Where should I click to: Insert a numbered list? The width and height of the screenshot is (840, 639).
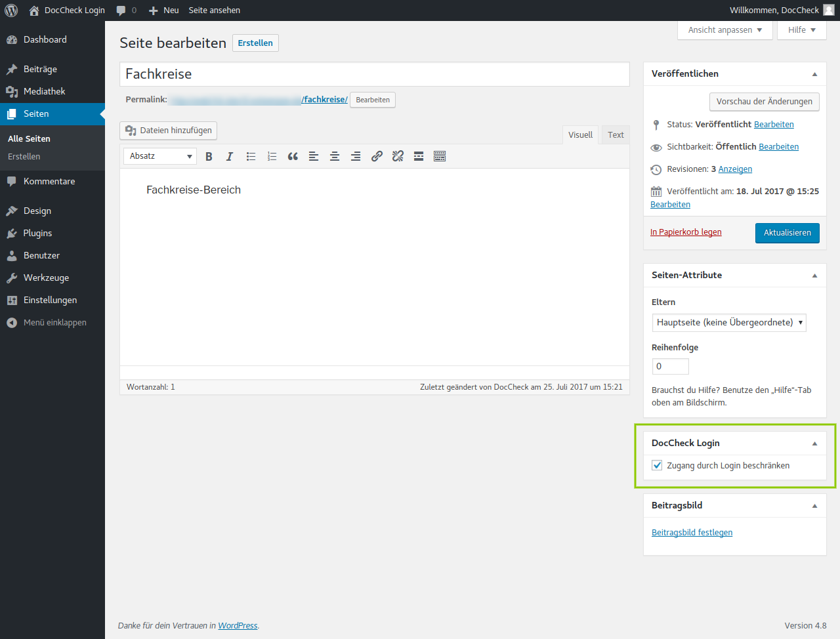(x=272, y=156)
